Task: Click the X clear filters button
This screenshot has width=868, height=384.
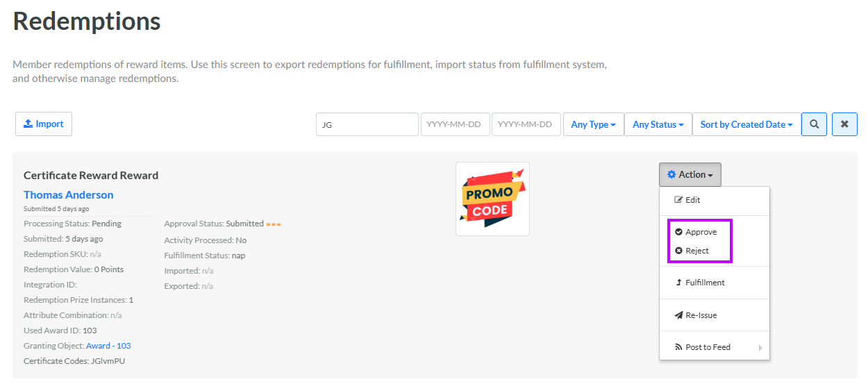Action: pyautogui.click(x=844, y=124)
